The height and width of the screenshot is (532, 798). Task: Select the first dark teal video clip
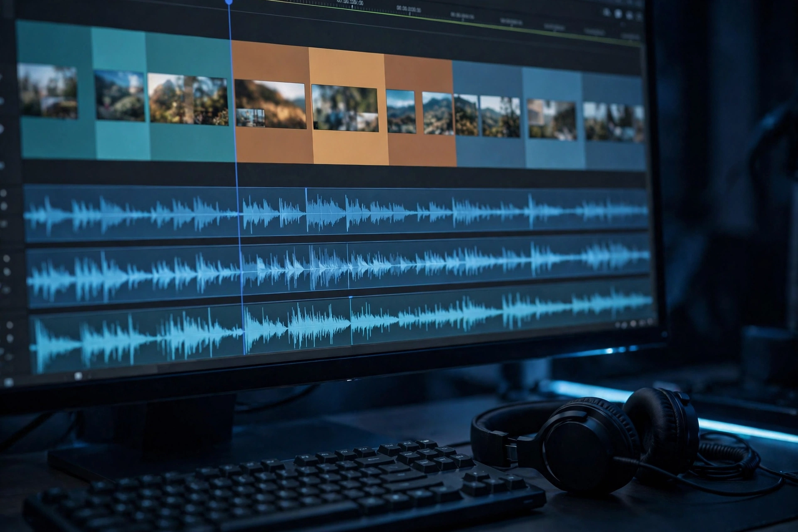pyautogui.click(x=56, y=89)
